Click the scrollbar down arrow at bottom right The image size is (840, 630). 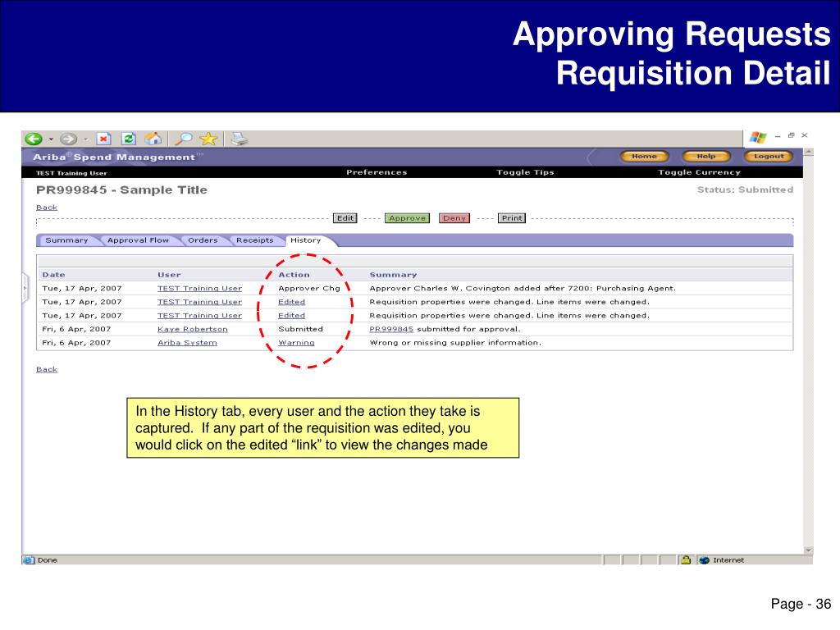coord(808,550)
